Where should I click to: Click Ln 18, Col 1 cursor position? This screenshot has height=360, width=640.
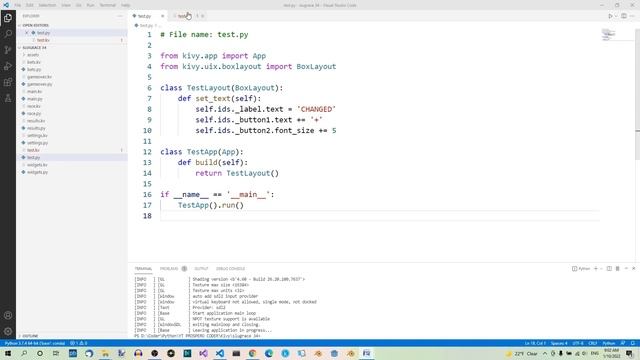pyautogui.click(x=535, y=343)
